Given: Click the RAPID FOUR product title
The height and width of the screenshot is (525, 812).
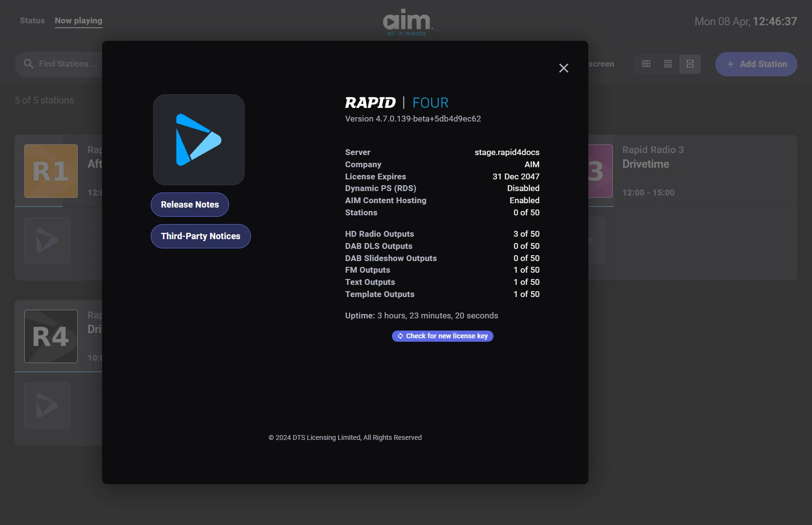Looking at the screenshot, I should [397, 103].
